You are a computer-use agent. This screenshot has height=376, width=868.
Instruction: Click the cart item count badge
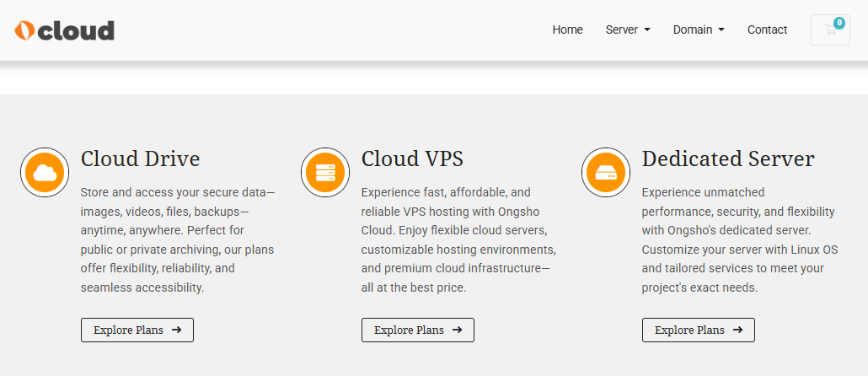(x=839, y=23)
